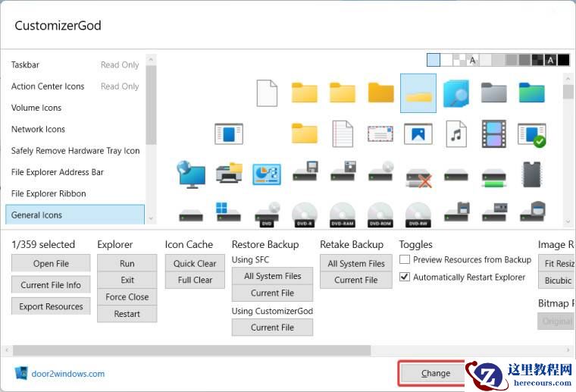Image resolution: width=576 pixels, height=392 pixels.
Task: Select the DVD-RW disc icon
Action: point(418,215)
